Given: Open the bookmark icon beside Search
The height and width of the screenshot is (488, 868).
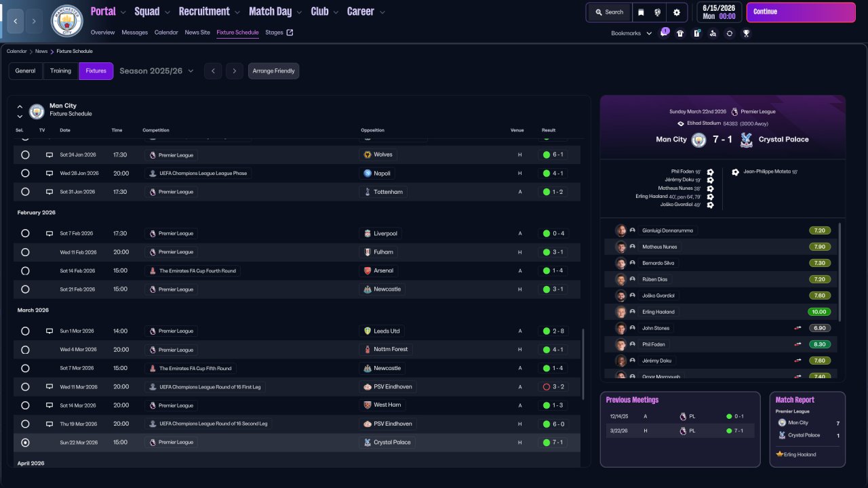Looking at the screenshot, I should [641, 12].
